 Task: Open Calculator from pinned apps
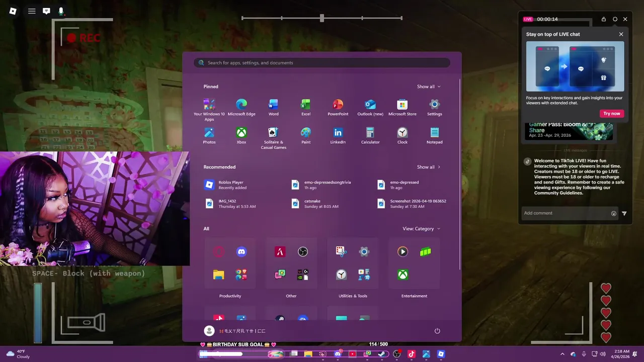pos(370,136)
